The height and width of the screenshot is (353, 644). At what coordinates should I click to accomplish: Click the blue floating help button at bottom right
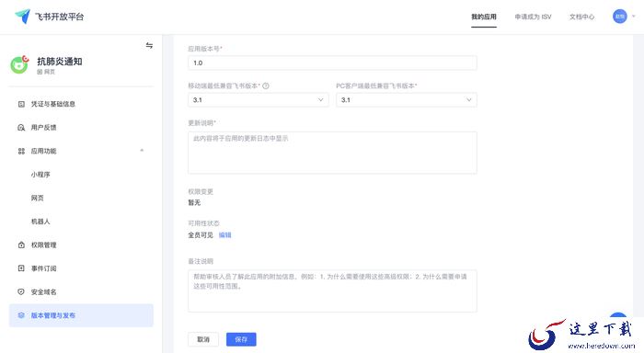(x=618, y=316)
